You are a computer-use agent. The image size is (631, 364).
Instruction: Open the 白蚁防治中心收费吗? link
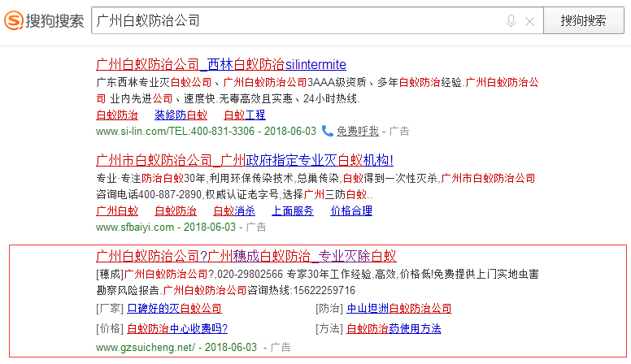(x=177, y=328)
